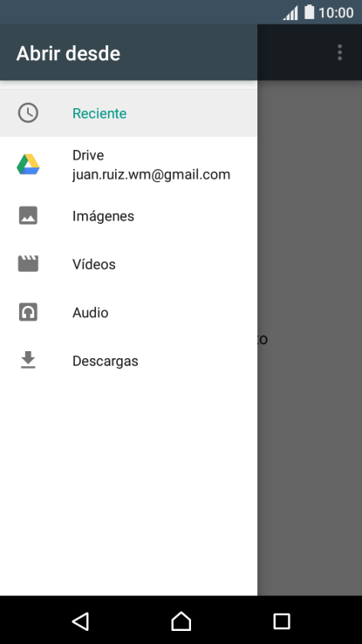Open Descargas from the drawer list
The image size is (362, 644).
pyautogui.click(x=128, y=361)
